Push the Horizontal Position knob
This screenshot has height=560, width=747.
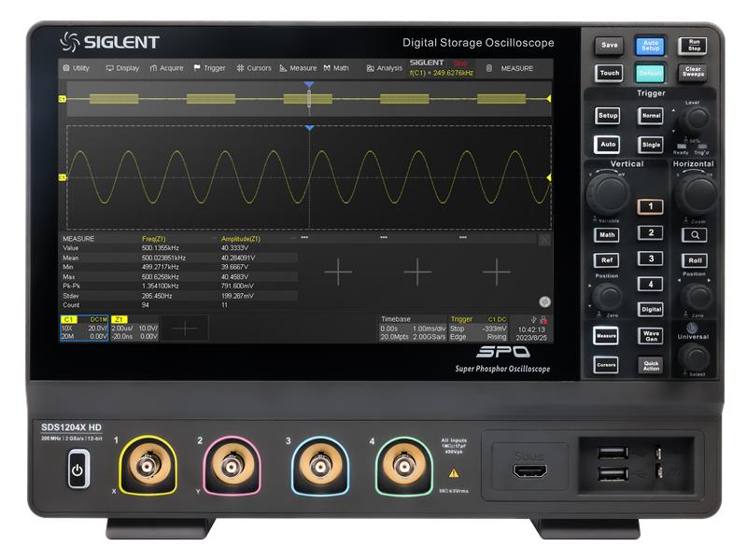click(696, 297)
